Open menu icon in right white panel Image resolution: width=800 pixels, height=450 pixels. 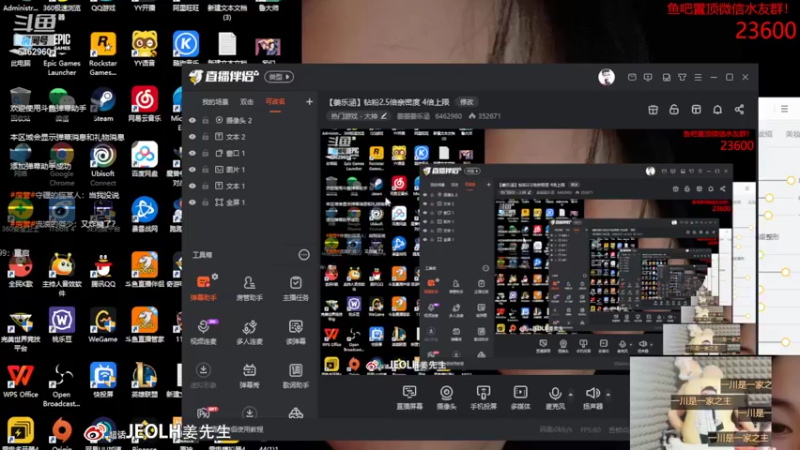pyautogui.click(x=784, y=109)
